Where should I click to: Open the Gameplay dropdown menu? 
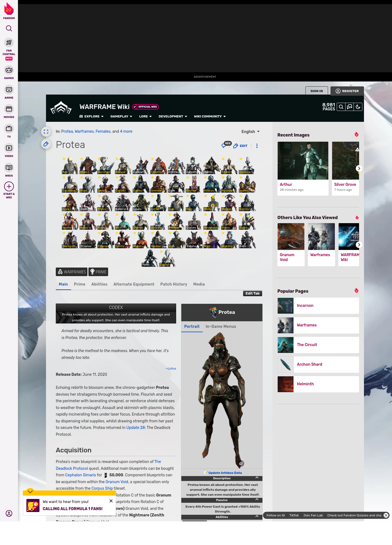[x=121, y=116]
